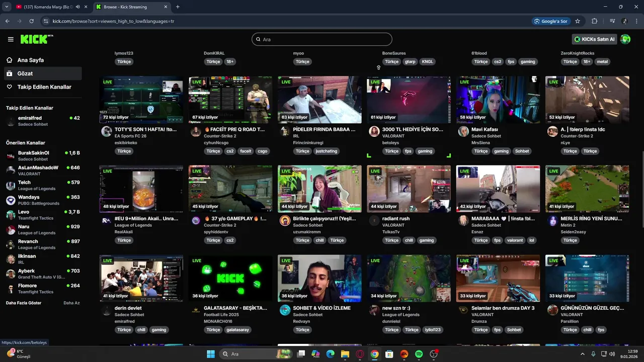
Task: Open ilkinsan channel avatar
Action: pos(11,259)
